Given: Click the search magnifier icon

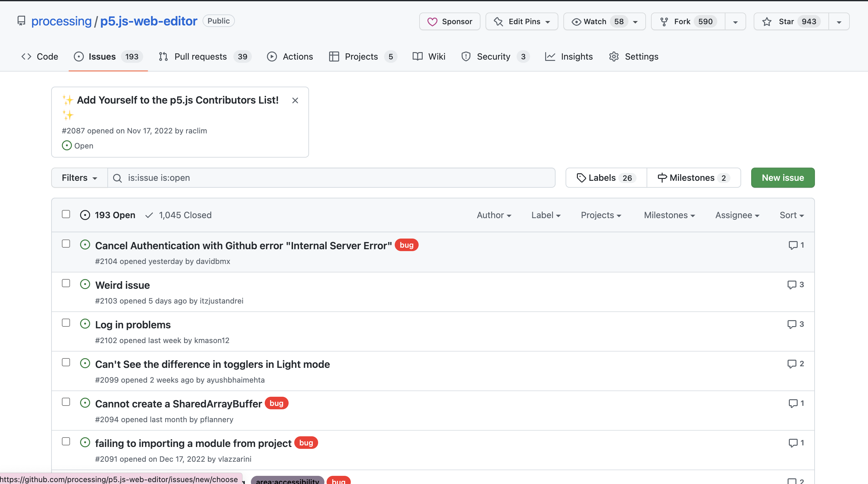Looking at the screenshot, I should [117, 178].
